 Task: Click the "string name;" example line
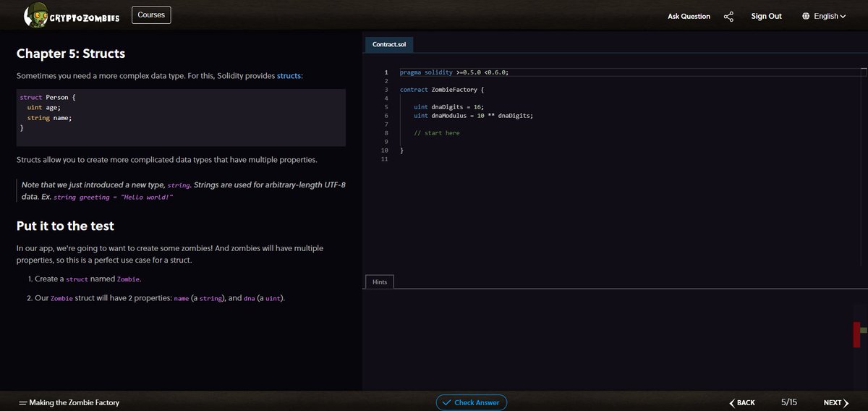(49, 117)
